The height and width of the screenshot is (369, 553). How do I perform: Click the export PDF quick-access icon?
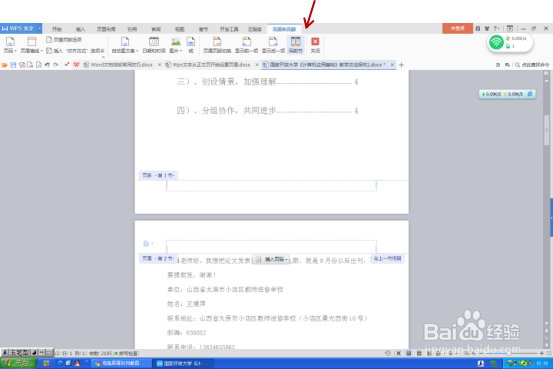click(x=22, y=65)
